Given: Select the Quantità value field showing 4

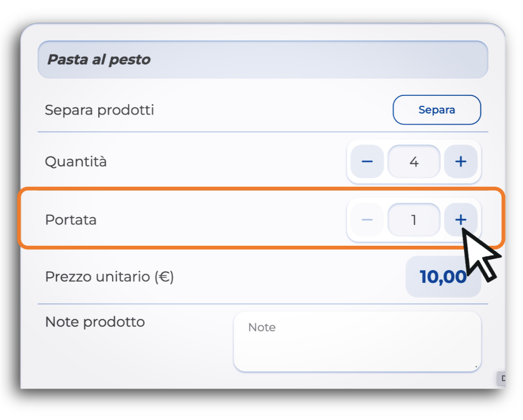Looking at the screenshot, I should point(414,161).
